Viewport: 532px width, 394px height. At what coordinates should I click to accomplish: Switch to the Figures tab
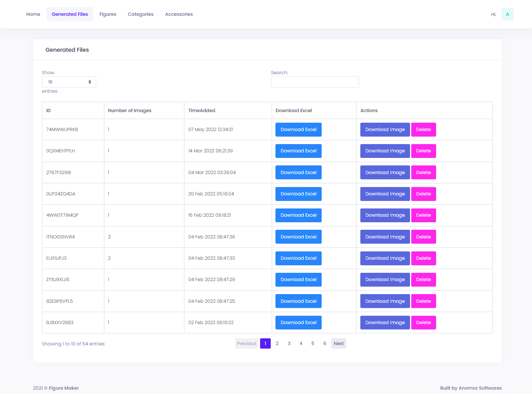pos(108,14)
